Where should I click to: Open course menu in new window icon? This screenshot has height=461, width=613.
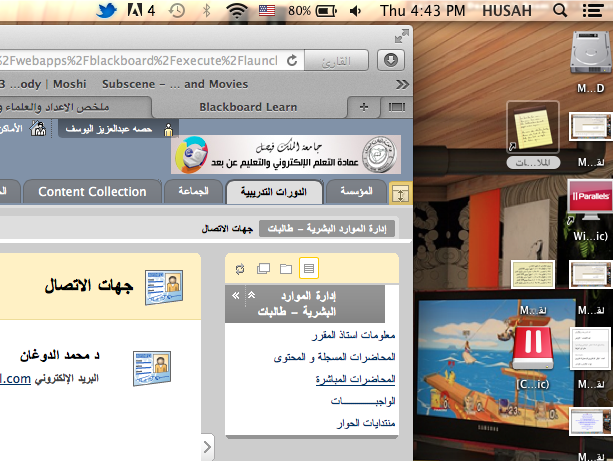click(263, 269)
